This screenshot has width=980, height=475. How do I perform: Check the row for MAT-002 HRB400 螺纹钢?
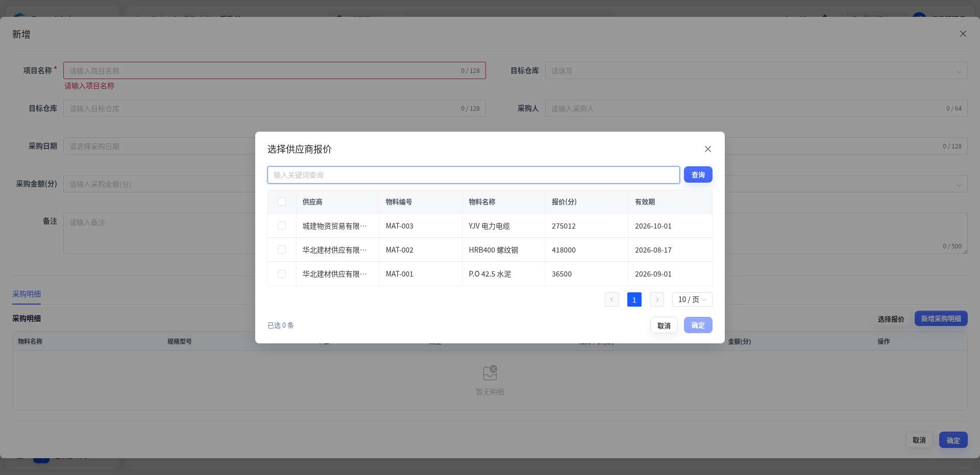tap(282, 249)
